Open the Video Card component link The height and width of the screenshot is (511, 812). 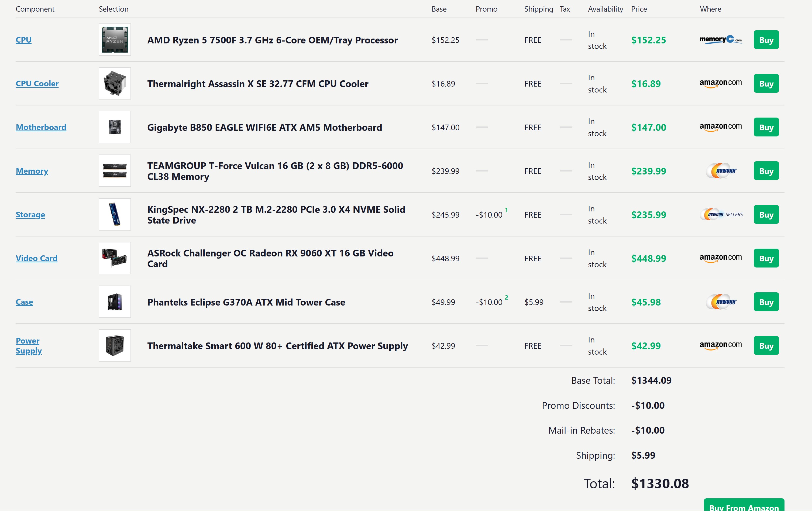click(x=37, y=258)
